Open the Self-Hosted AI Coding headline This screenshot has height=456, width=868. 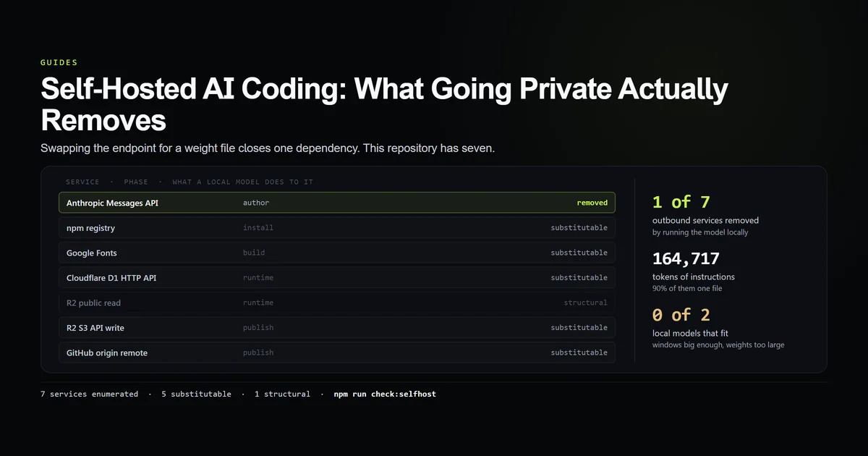(x=384, y=104)
